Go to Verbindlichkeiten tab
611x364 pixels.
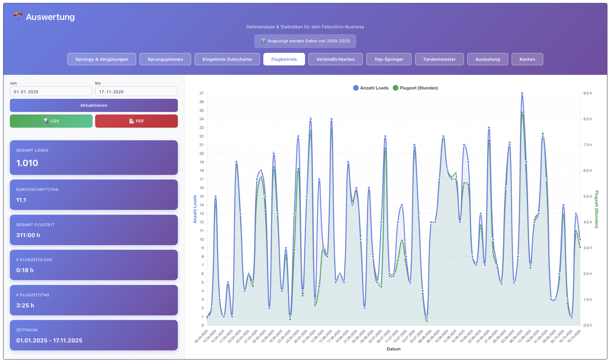pyautogui.click(x=335, y=59)
